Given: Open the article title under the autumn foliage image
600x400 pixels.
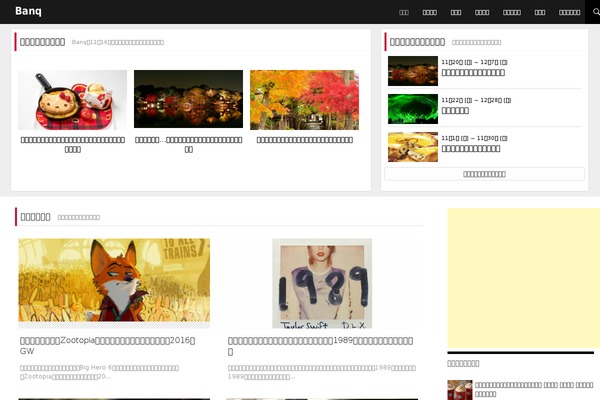Looking at the screenshot, I should 305,140.
